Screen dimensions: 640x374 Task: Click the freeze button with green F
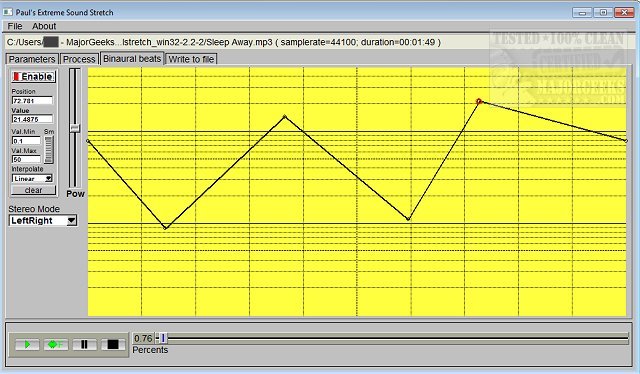56,345
